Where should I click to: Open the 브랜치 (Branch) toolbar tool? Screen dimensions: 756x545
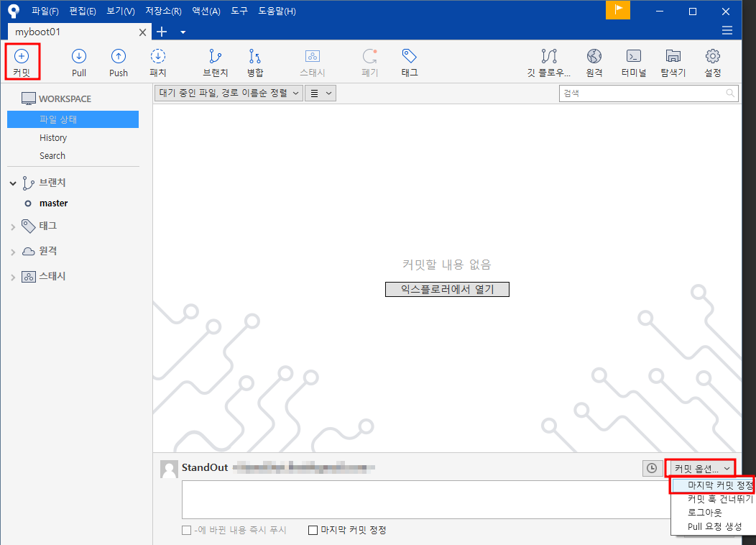215,63
